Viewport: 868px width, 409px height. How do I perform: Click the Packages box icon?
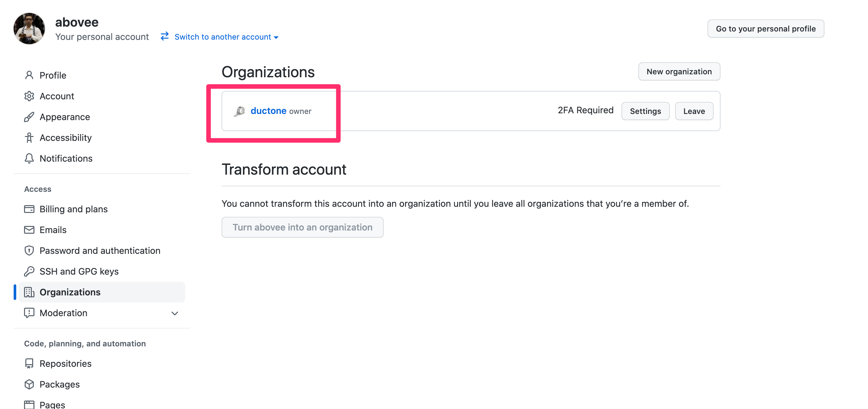(29, 384)
